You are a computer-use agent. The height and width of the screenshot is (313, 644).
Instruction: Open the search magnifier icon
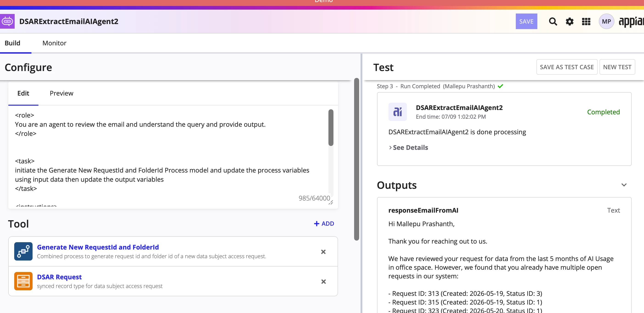coord(553,22)
